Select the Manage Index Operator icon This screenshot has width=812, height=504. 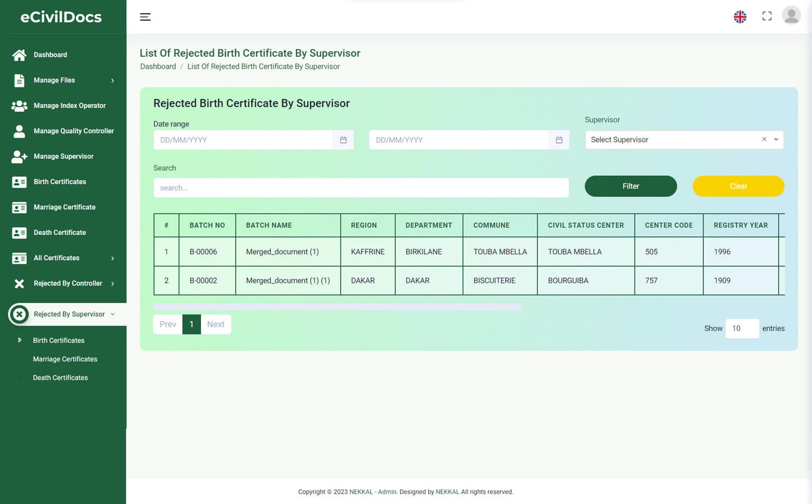(19, 105)
